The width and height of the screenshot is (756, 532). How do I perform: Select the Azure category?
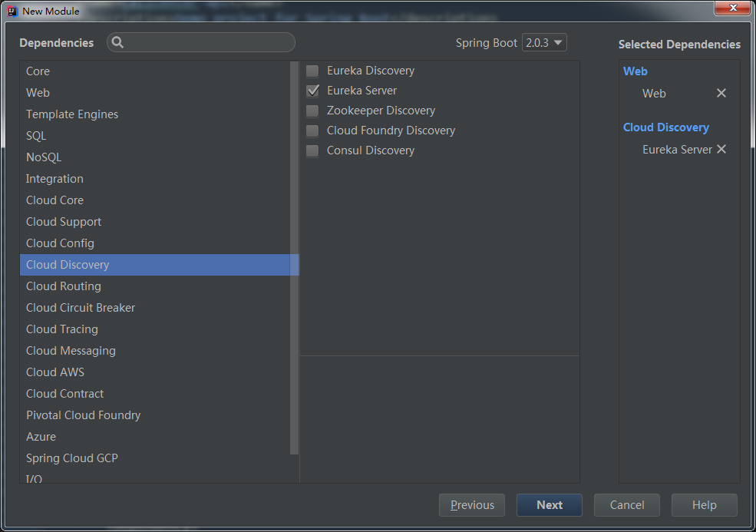click(x=155, y=437)
